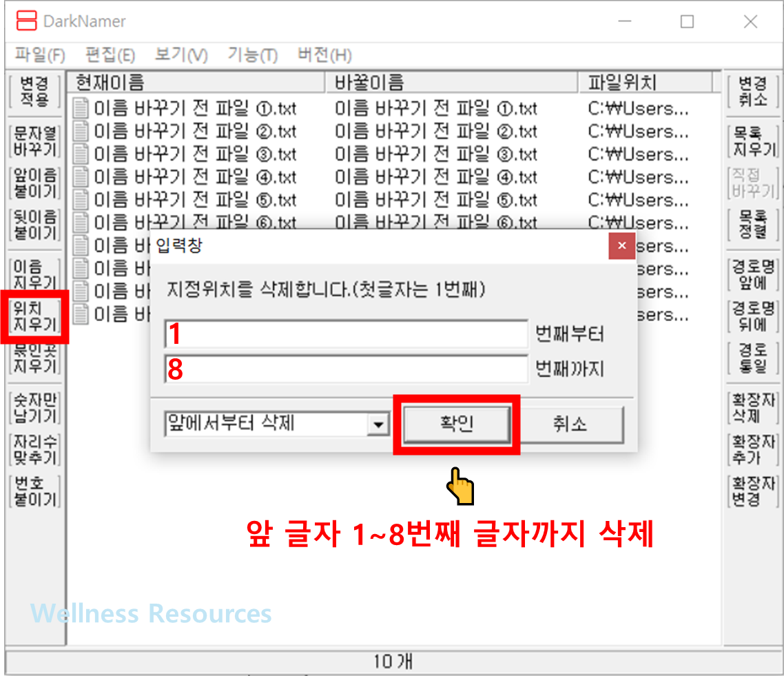Click current name '이름 바꾸기 전 파일 ③.txt'

tap(196, 154)
